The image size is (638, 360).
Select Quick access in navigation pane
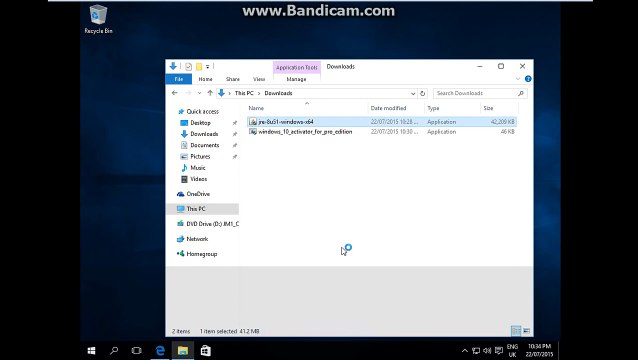[x=203, y=111]
